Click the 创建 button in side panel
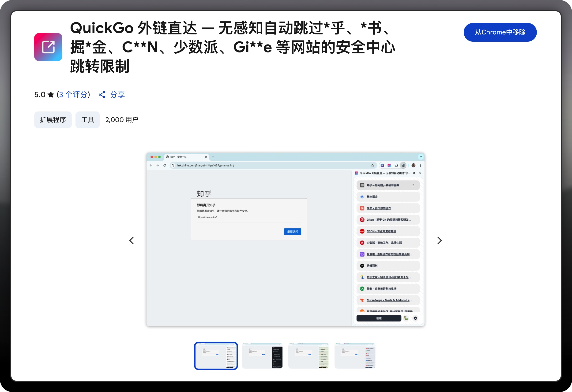 coord(379,318)
